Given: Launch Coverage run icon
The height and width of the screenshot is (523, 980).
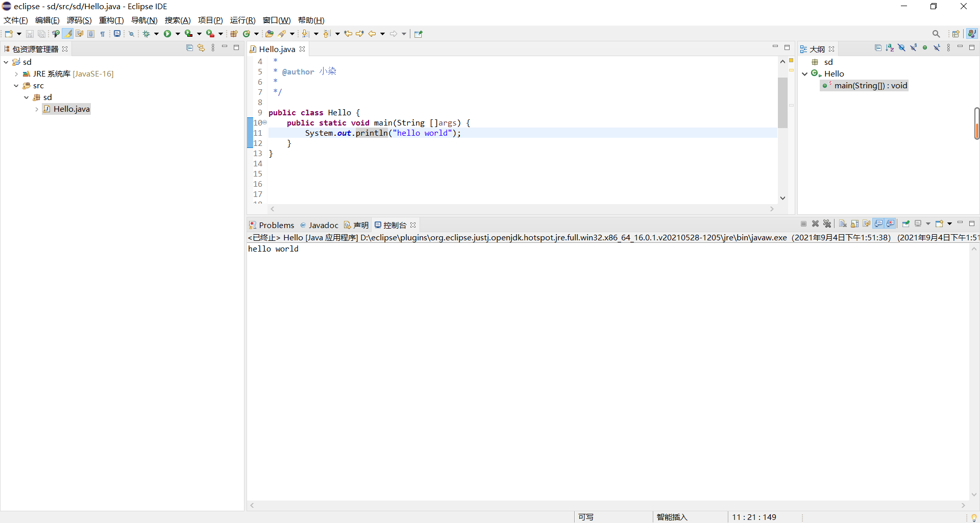Looking at the screenshot, I should tap(188, 34).
